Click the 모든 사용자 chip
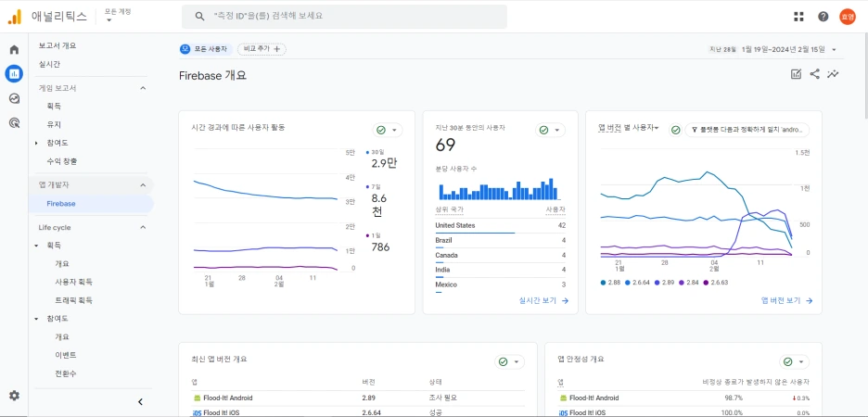The image size is (868, 417). click(x=206, y=49)
